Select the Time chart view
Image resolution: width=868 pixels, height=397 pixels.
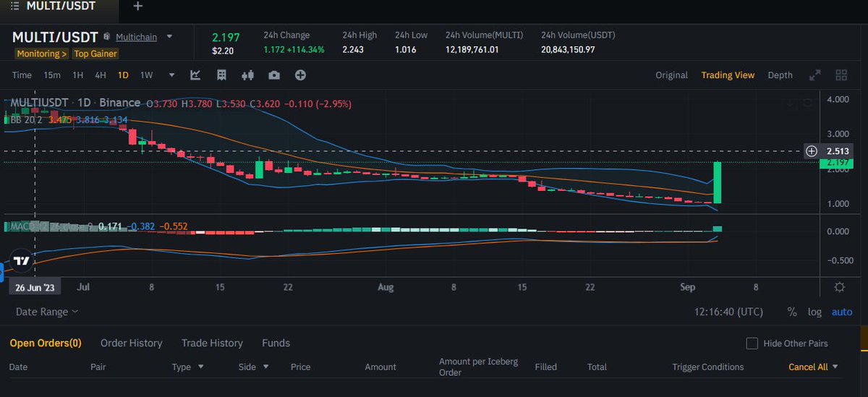coord(22,75)
